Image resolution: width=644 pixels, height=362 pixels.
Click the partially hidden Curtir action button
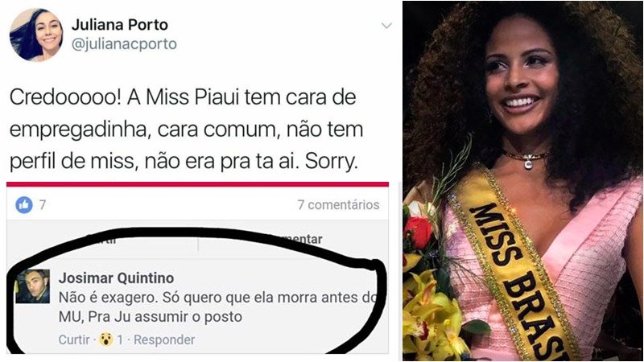point(101,239)
